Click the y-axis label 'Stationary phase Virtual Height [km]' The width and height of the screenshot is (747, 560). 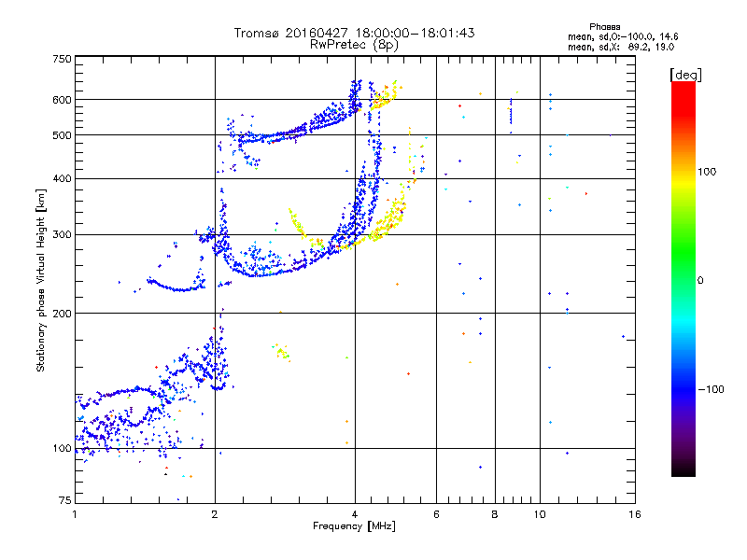(41, 280)
